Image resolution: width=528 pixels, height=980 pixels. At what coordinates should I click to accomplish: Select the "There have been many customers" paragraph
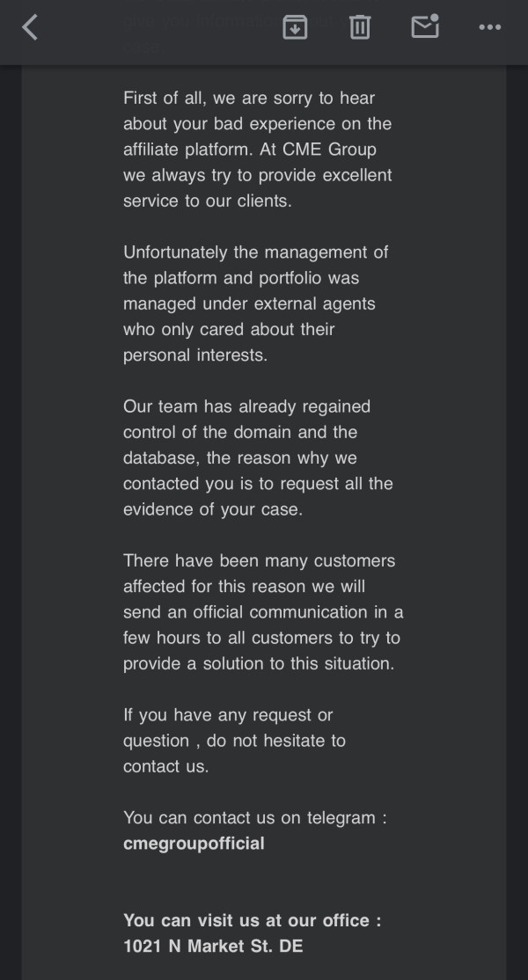coord(263,612)
